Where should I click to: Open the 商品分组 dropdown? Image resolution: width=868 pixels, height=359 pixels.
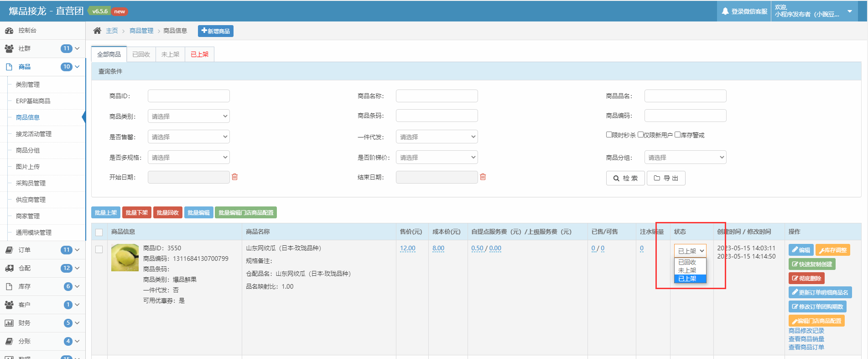click(686, 158)
